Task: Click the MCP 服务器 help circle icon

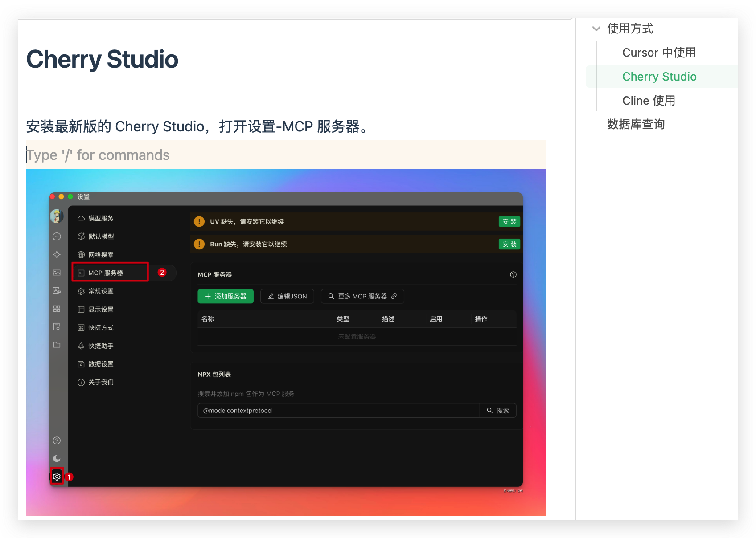Action: click(x=513, y=275)
